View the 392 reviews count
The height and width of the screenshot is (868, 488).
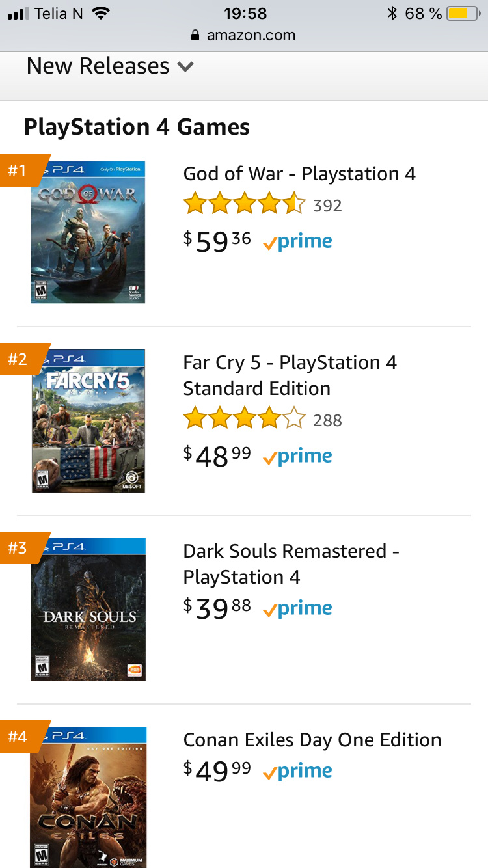coord(327,206)
